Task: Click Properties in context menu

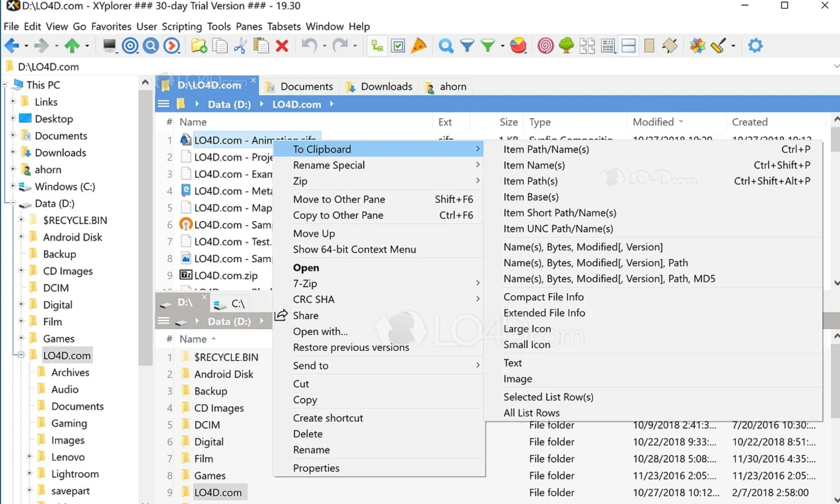Action: 379,468
